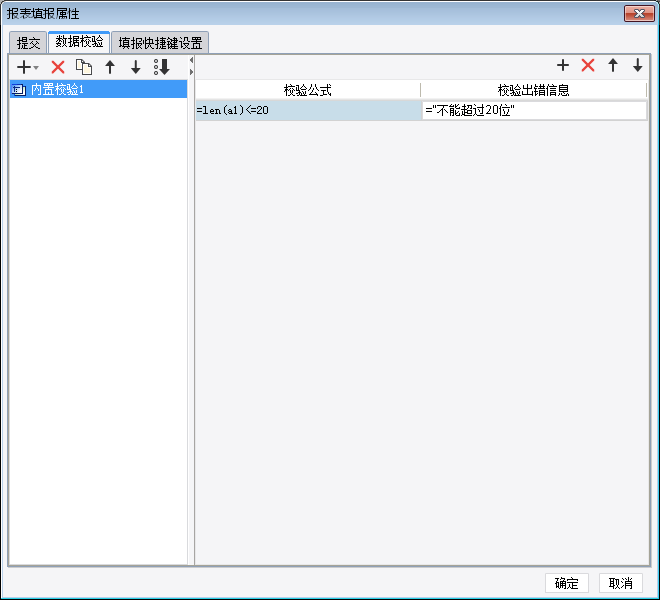This screenshot has height=600, width=660.
Task: Add a new formula row in right panel
Action: tap(563, 65)
